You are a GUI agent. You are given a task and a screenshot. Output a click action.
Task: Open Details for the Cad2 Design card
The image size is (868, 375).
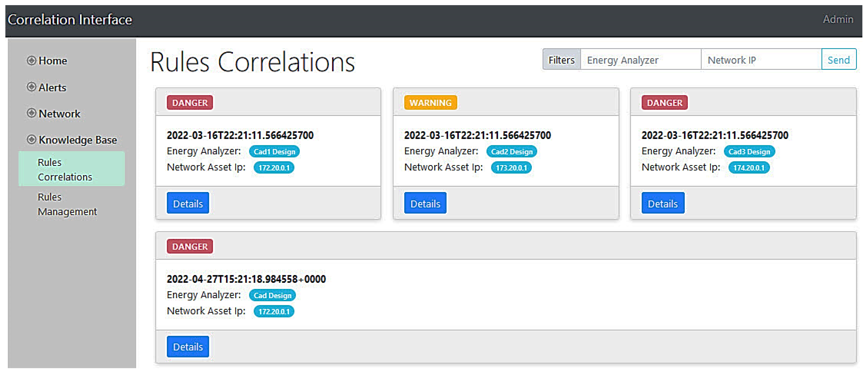point(425,203)
